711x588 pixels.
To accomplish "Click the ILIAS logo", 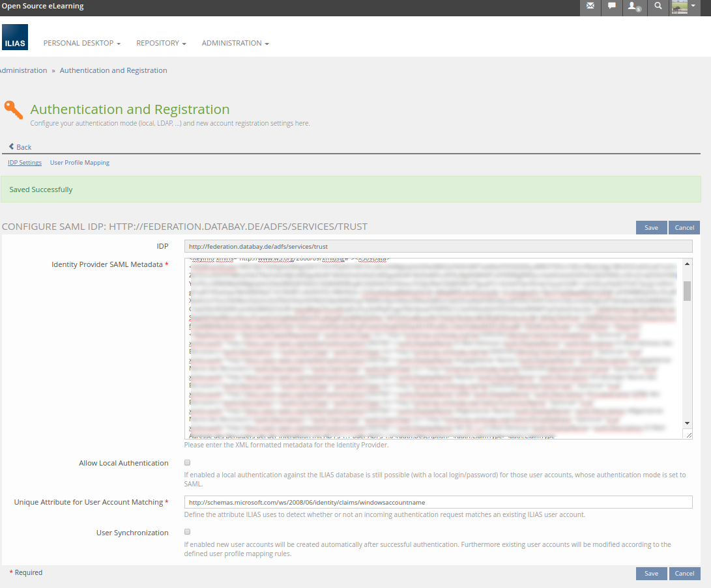I will (15, 37).
